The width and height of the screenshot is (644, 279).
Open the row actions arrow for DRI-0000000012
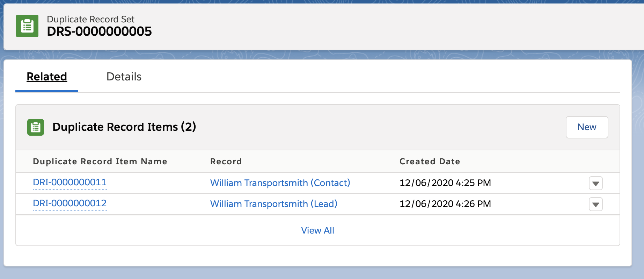click(x=596, y=204)
